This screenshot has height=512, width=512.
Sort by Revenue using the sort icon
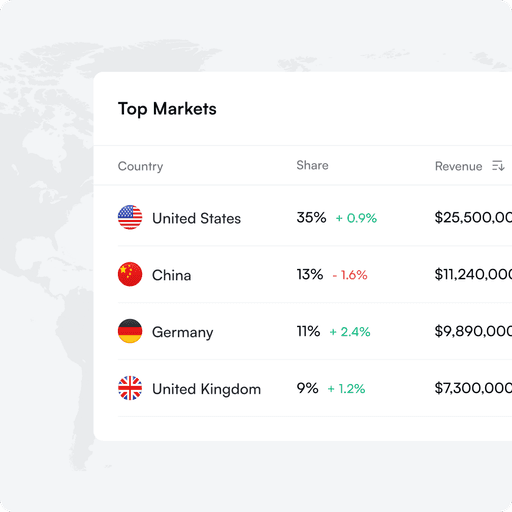[498, 166]
